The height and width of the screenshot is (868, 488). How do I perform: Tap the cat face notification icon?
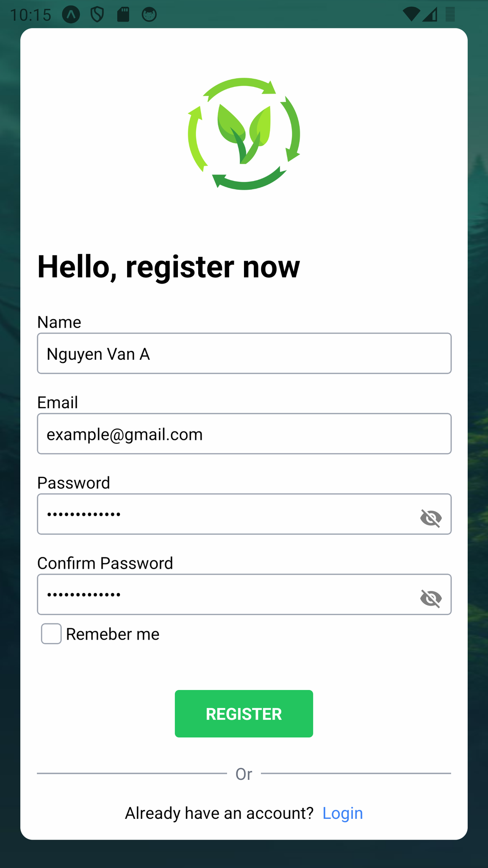pos(149,14)
